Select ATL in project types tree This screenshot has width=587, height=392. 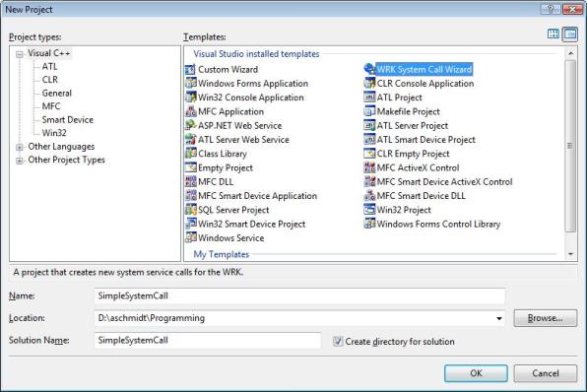49,66
